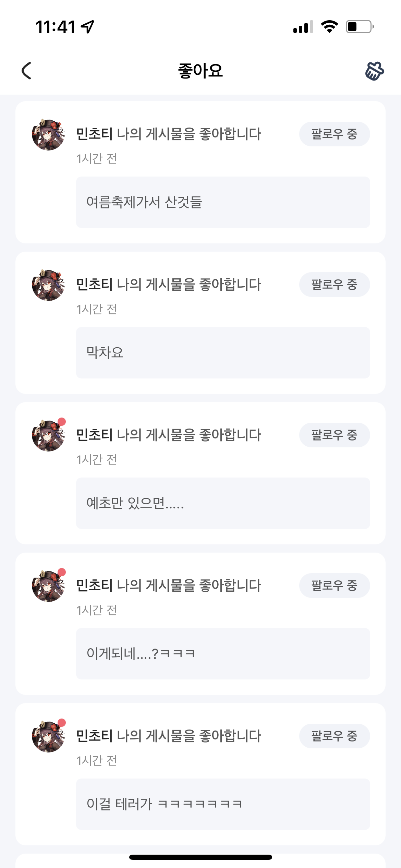Tap the Wi-Fi status icon

click(x=329, y=27)
